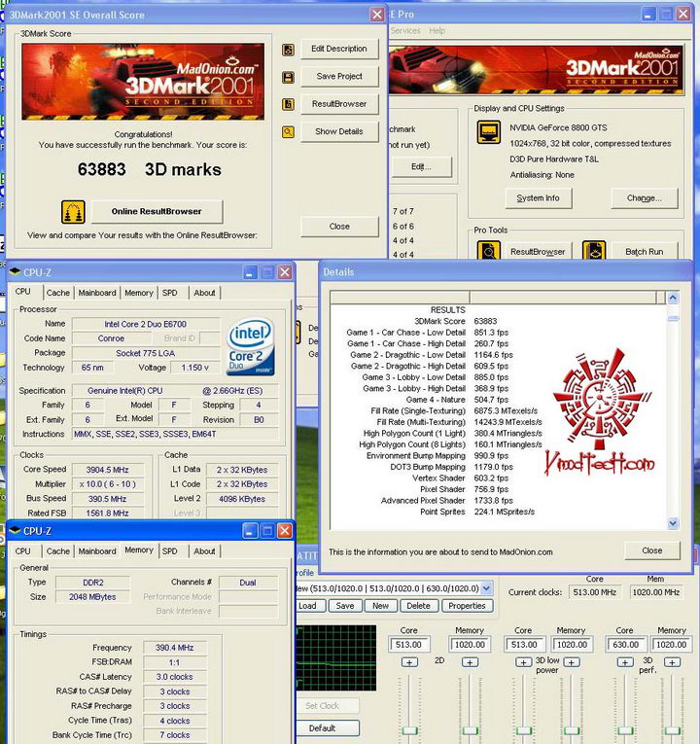This screenshot has height=744, width=700.
Task: Click the Save Project button
Action: click(x=339, y=77)
